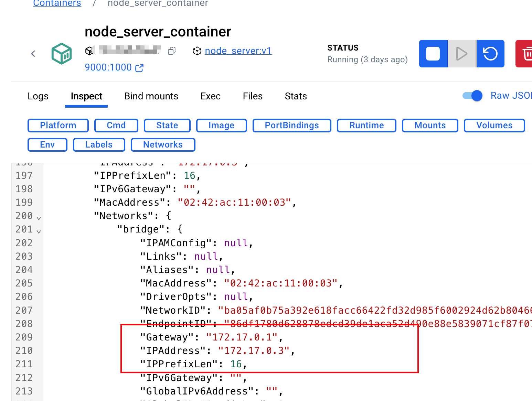View the Stats tab
Viewport: 532px width, 401px height.
coord(296,96)
